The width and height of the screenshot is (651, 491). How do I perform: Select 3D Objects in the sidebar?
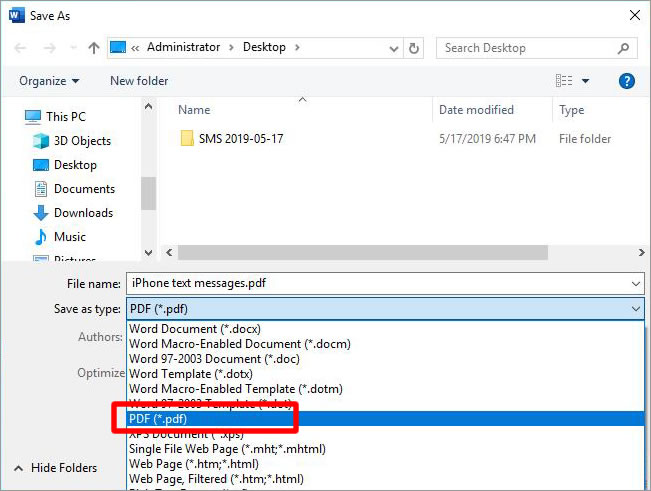(x=82, y=141)
